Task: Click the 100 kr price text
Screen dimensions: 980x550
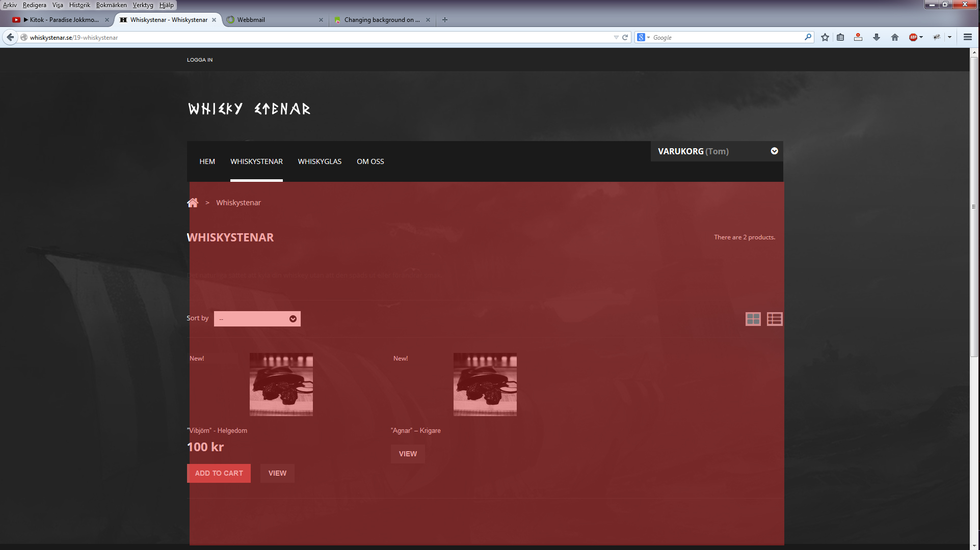Action: pos(205,447)
